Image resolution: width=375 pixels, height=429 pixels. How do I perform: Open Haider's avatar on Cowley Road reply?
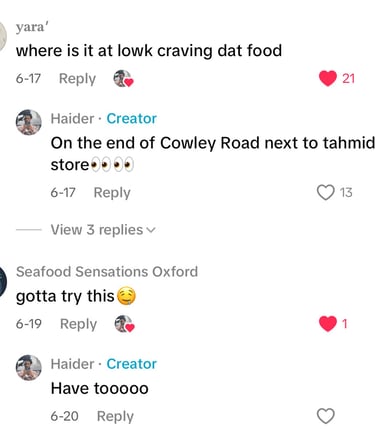coord(29,122)
